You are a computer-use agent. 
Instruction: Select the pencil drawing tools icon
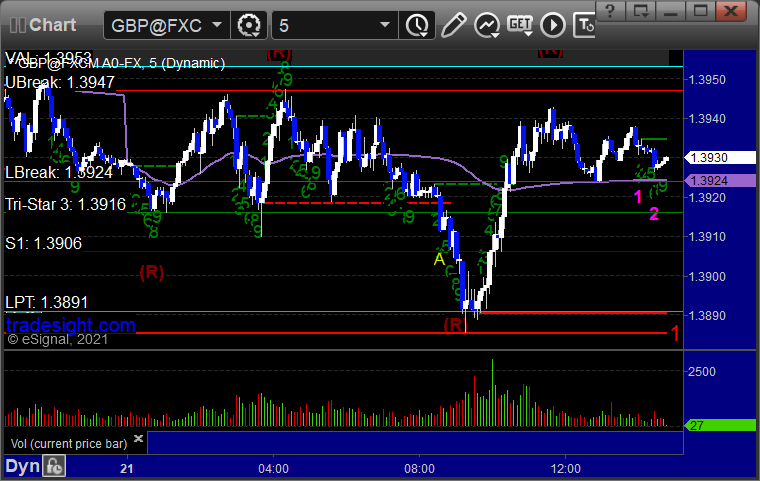click(453, 25)
